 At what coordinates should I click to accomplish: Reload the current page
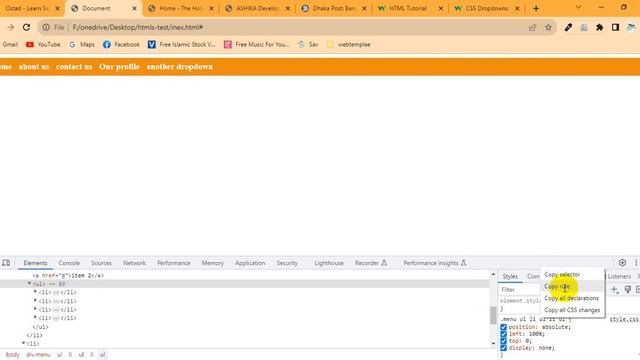tap(27, 27)
